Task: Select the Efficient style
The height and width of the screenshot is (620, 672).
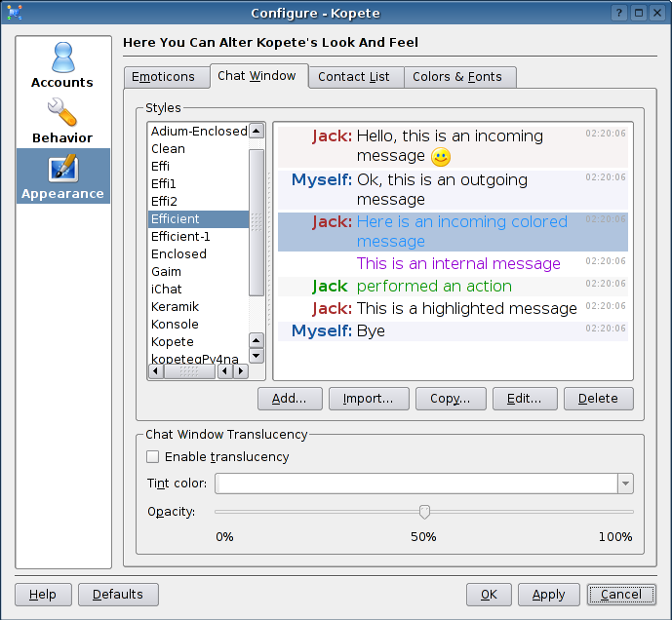Action: tap(198, 219)
